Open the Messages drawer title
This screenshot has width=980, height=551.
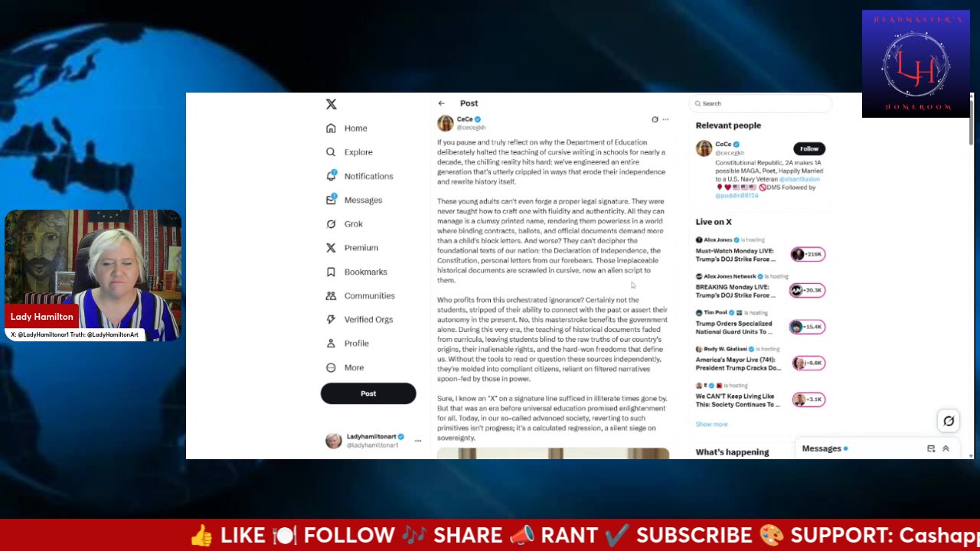(822, 448)
